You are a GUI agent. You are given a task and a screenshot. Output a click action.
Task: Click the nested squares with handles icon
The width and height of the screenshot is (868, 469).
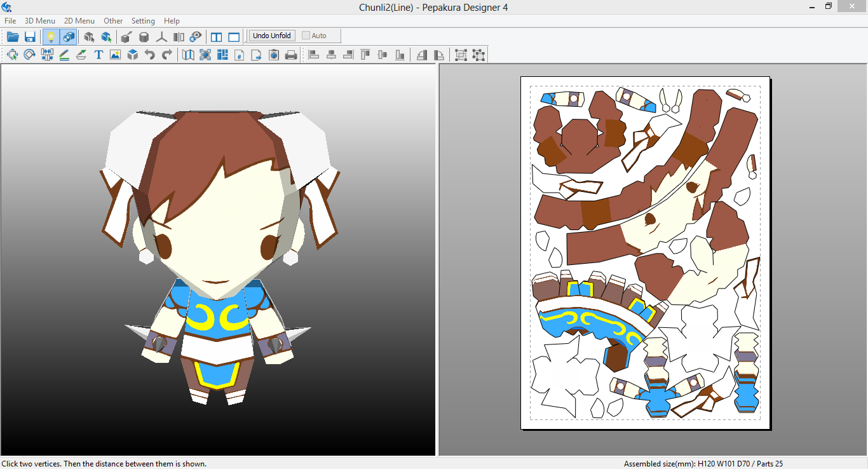coord(461,55)
